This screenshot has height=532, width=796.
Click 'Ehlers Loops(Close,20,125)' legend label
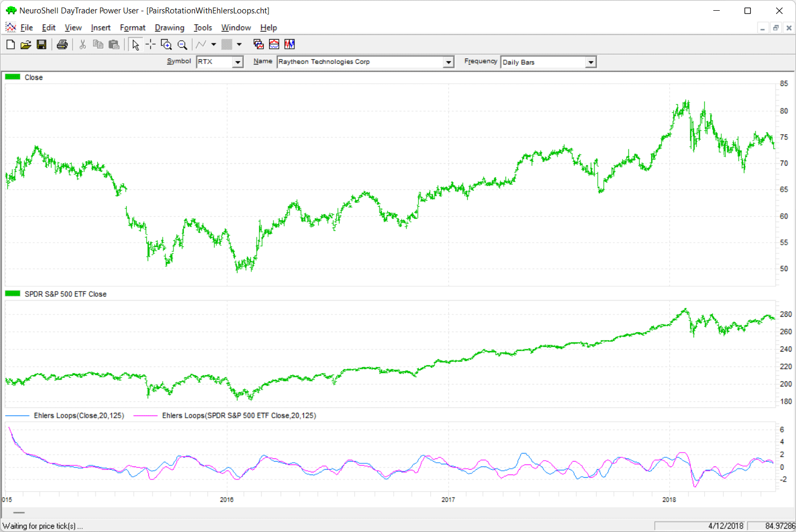pos(79,416)
